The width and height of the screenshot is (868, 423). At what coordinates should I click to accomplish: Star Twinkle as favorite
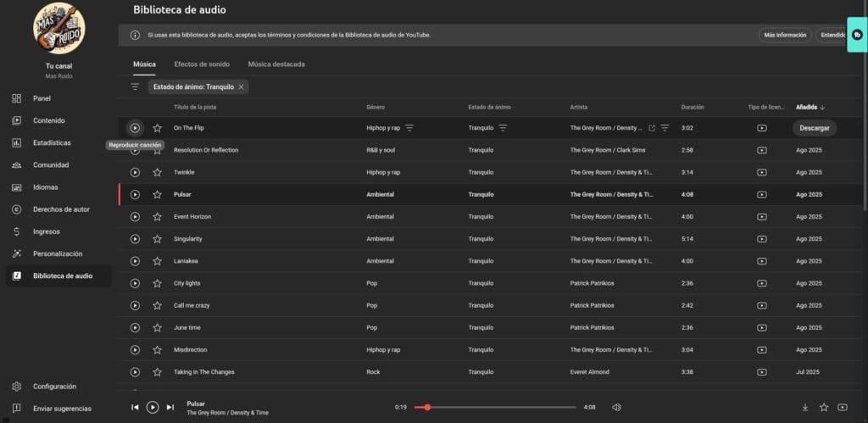tap(157, 172)
